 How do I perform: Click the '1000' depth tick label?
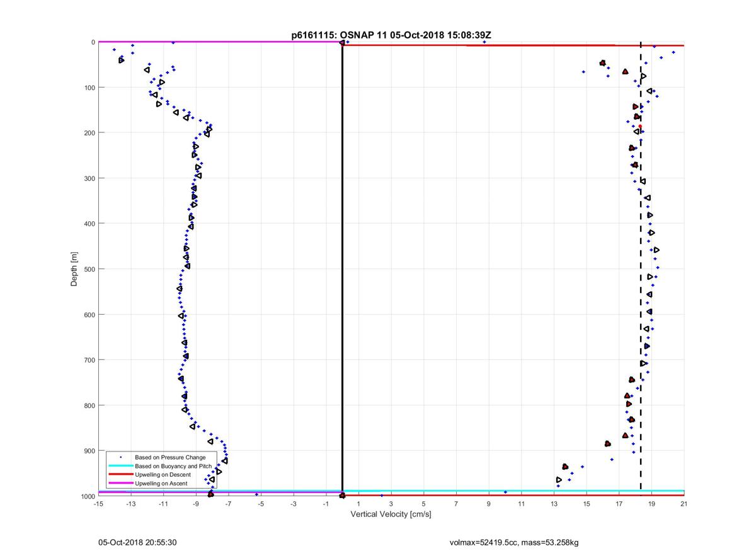pos(87,496)
